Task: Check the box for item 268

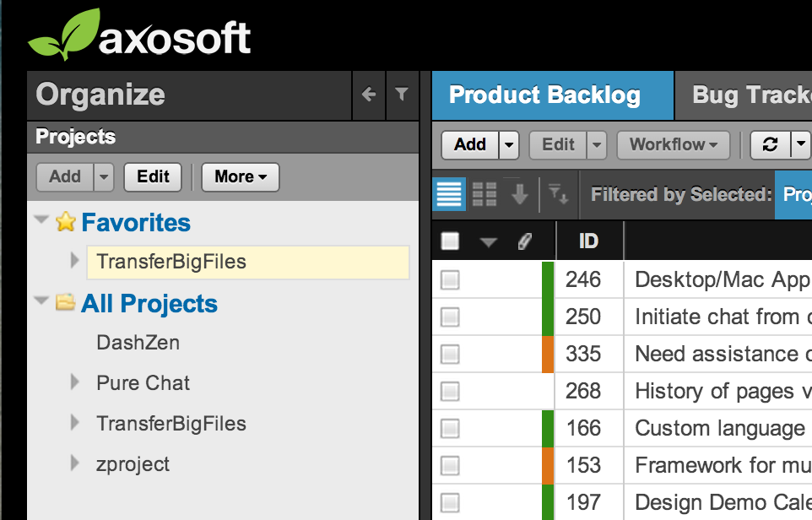Action: [450, 392]
